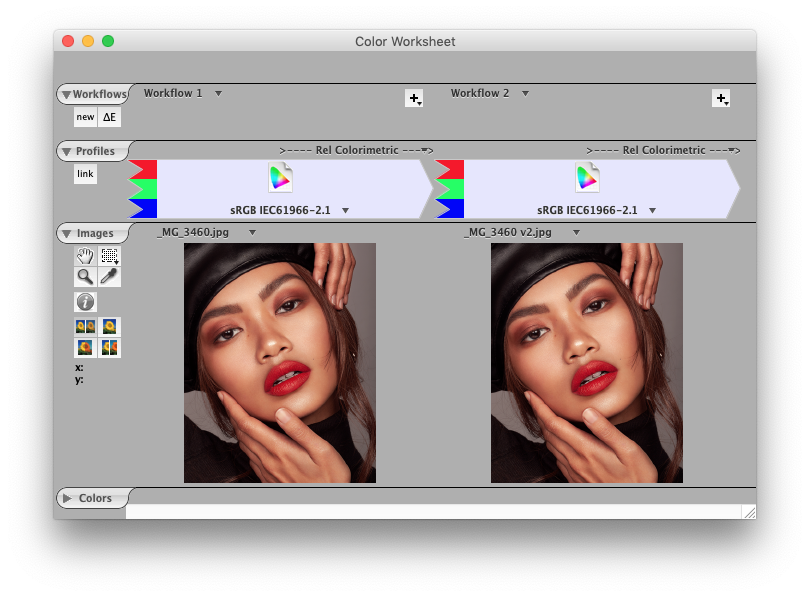Open the _MG_3460 v2.jpg image dropdown
This screenshot has height=597, width=810.
[577, 232]
